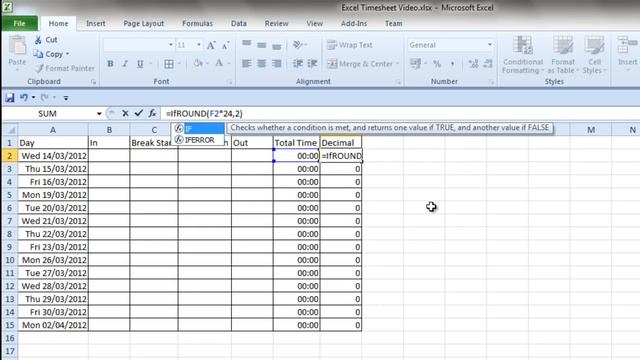Click the Paste clipboard icon
This screenshot has width=640, height=360.
[x=17, y=46]
